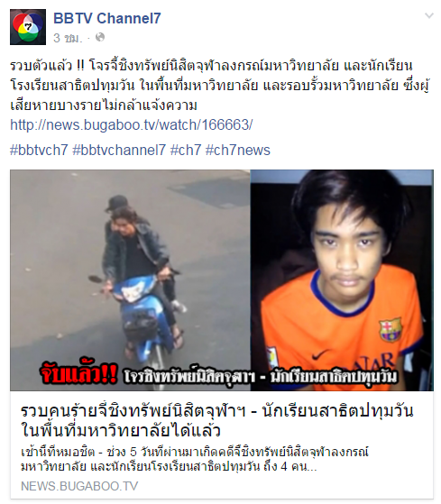Click the last line of the article summary text
The height and width of the screenshot is (504, 441).
click(169, 466)
